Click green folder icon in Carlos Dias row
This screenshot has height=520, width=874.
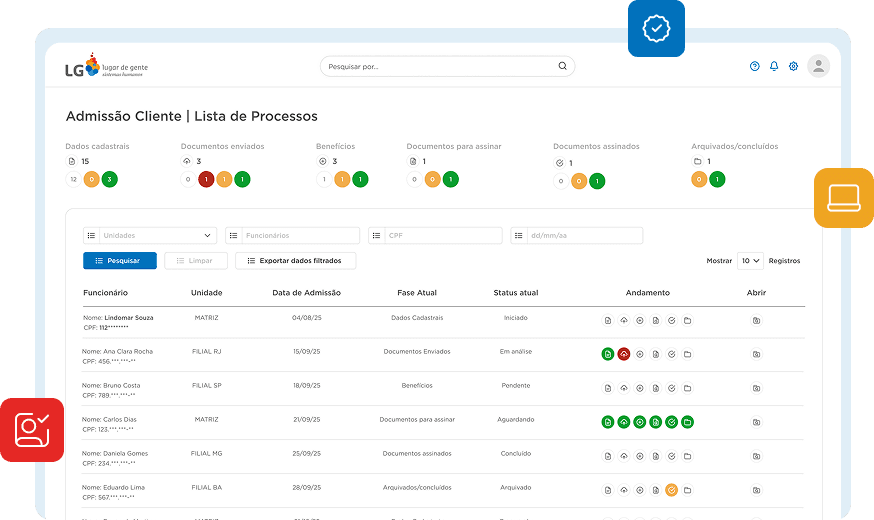[687, 422]
